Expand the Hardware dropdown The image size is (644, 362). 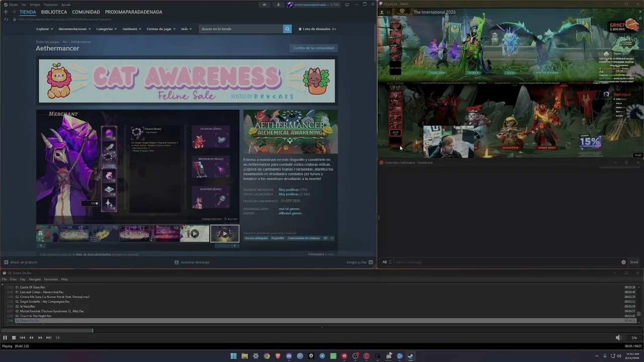pos(132,29)
